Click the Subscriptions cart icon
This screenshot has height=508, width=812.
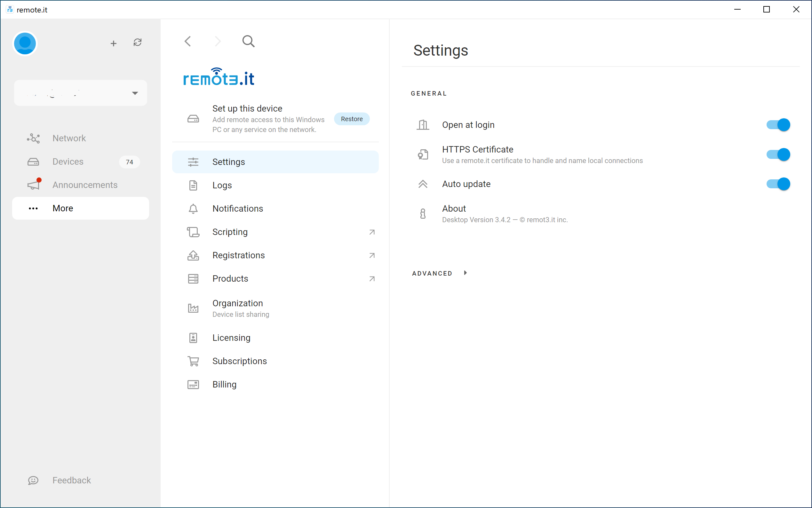(193, 361)
